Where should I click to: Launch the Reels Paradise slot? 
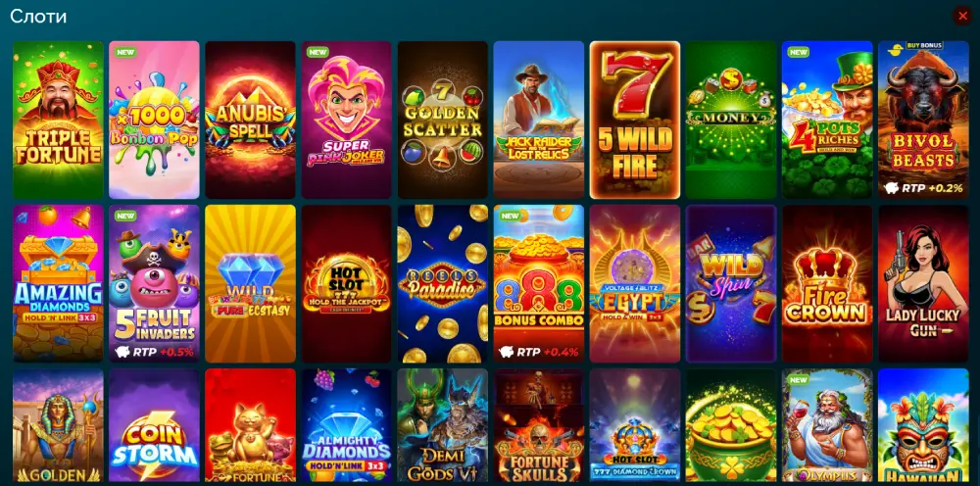pos(443,283)
